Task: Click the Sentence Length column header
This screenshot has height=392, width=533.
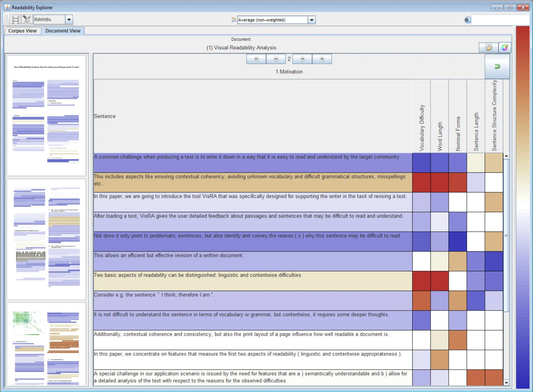Action: 476,116
